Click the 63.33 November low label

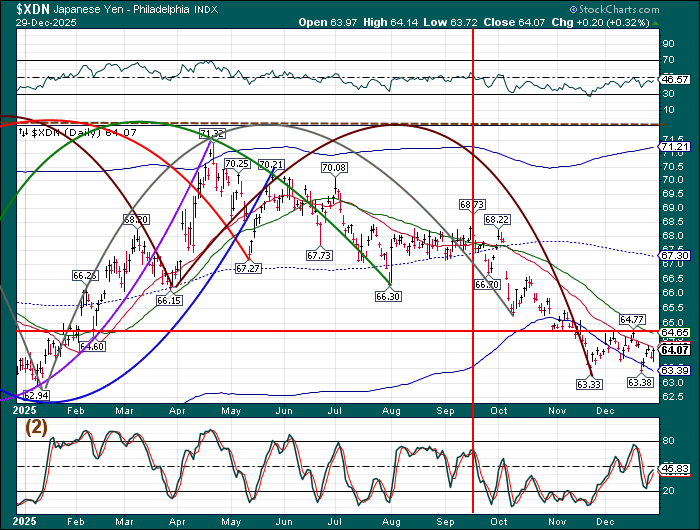[589, 384]
